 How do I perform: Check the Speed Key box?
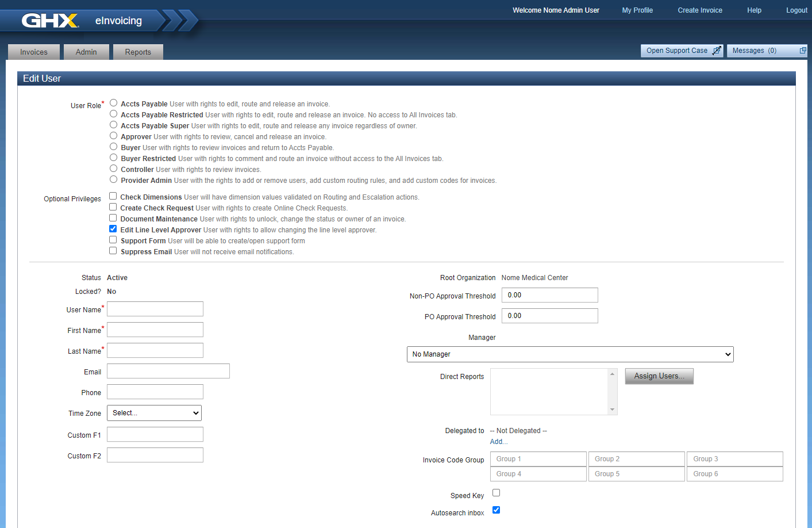click(x=497, y=493)
